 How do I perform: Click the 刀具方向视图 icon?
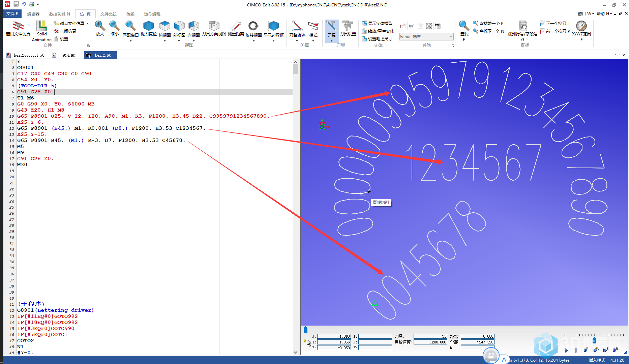pos(214,29)
